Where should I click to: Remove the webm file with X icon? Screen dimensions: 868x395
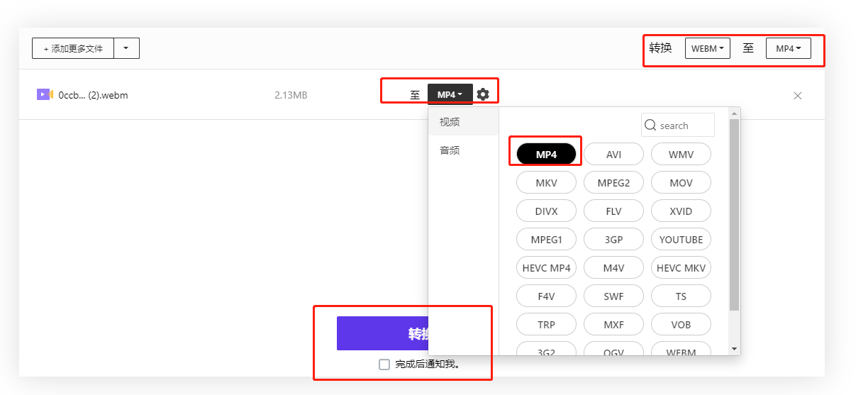798,96
